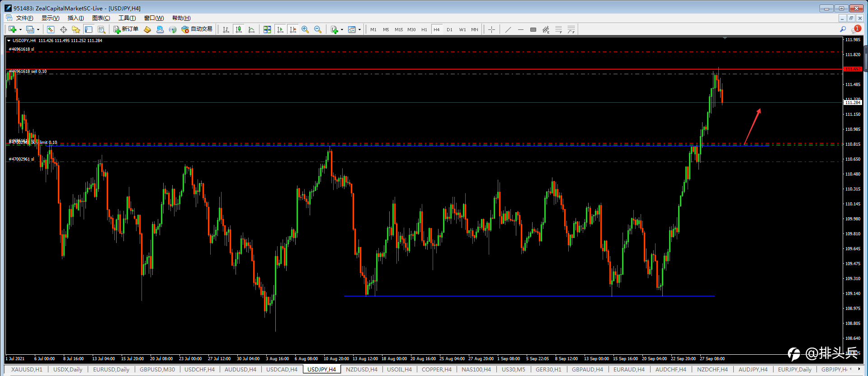
Task: Click the #46961618 sell 0.10 order label
Action: (x=28, y=71)
